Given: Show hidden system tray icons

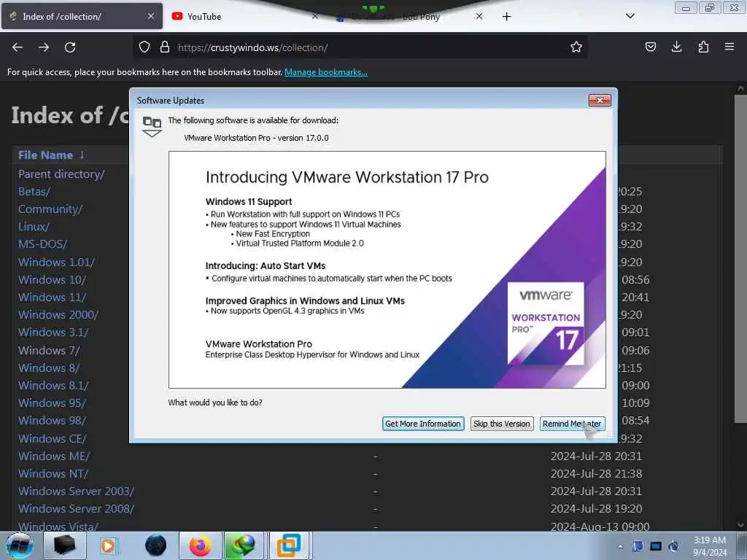Looking at the screenshot, I should 620,546.
